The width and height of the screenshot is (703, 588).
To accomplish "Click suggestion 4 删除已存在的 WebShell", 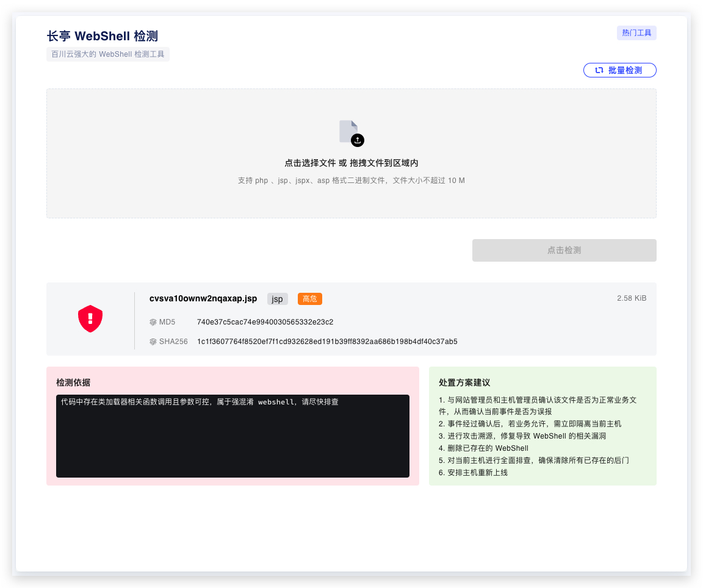I will tap(483, 448).
